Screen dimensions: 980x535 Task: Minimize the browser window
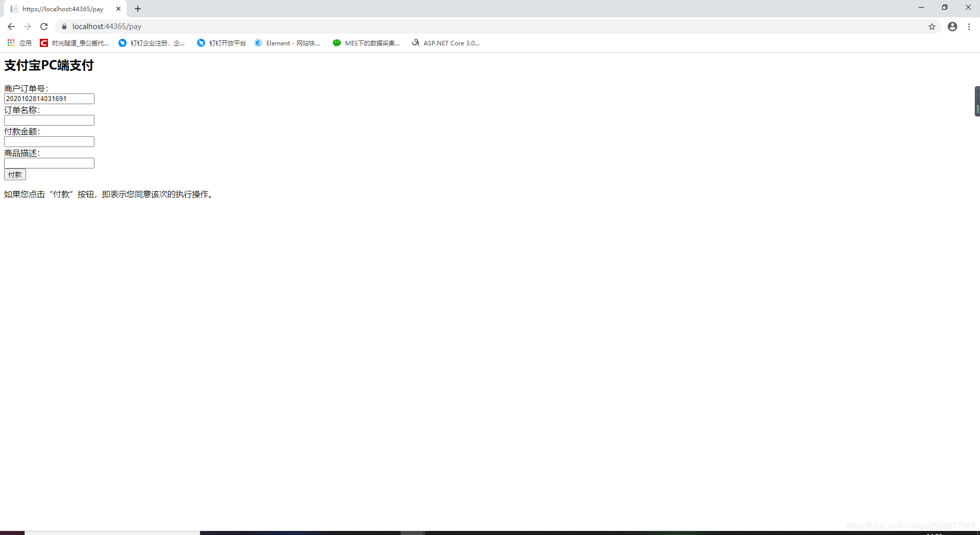pyautogui.click(x=921, y=7)
